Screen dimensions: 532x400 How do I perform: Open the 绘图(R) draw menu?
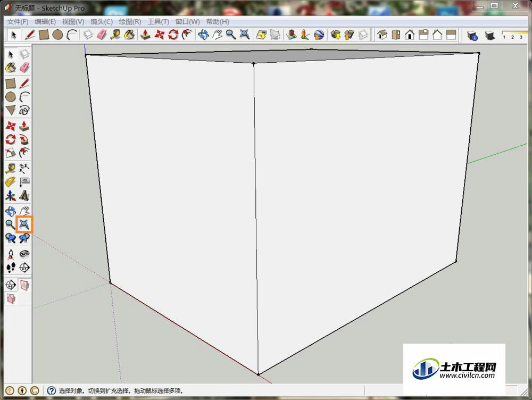[x=130, y=22]
